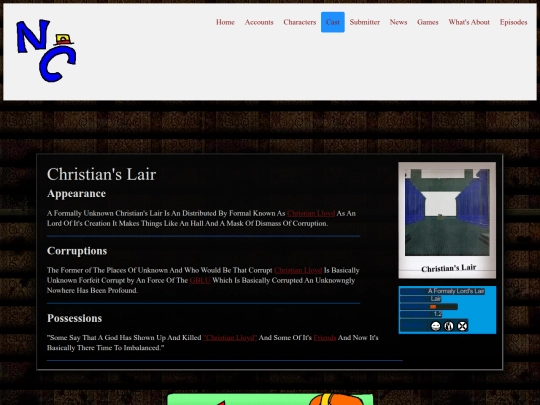Open quoted "Christian Lloyd" link in Possessions

point(230,338)
